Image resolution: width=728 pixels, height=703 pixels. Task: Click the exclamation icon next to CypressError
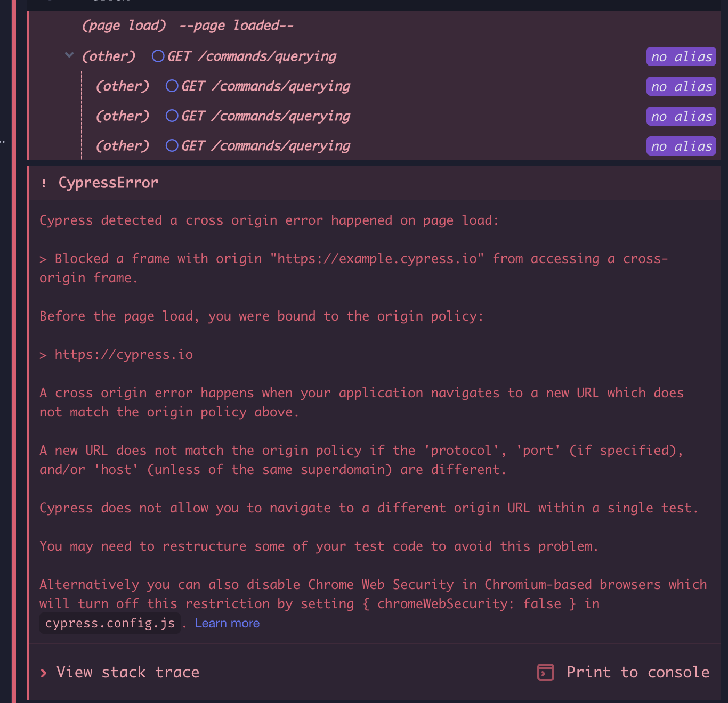pyautogui.click(x=43, y=183)
